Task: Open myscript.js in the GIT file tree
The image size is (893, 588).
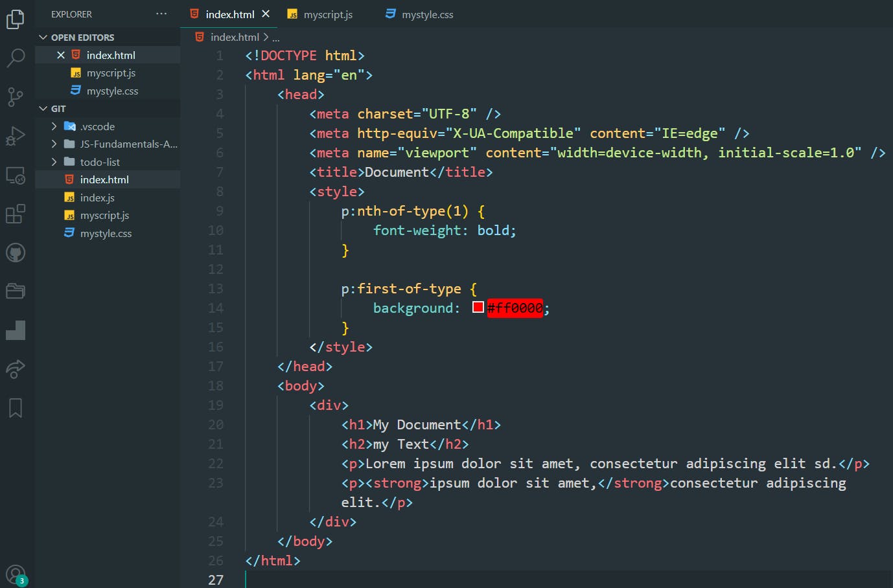Action: (108, 215)
